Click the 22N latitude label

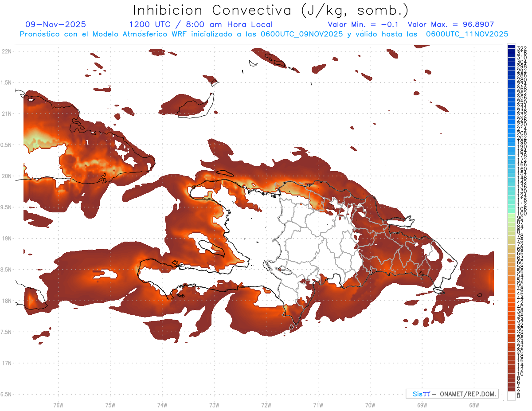click(7, 51)
